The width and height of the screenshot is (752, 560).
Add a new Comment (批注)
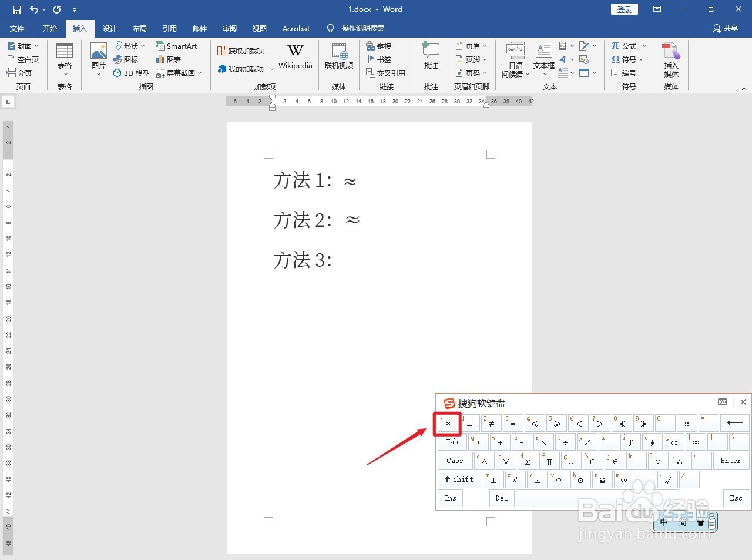pyautogui.click(x=431, y=57)
